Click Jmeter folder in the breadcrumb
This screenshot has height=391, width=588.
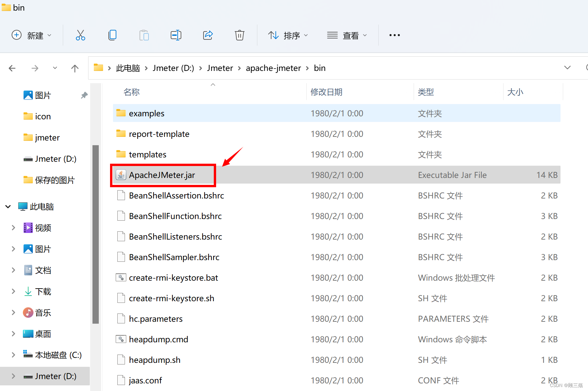click(220, 68)
